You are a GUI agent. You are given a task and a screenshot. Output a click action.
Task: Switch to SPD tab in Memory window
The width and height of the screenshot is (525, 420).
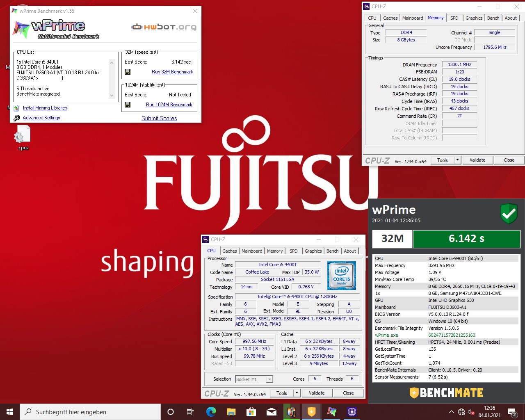click(x=454, y=18)
